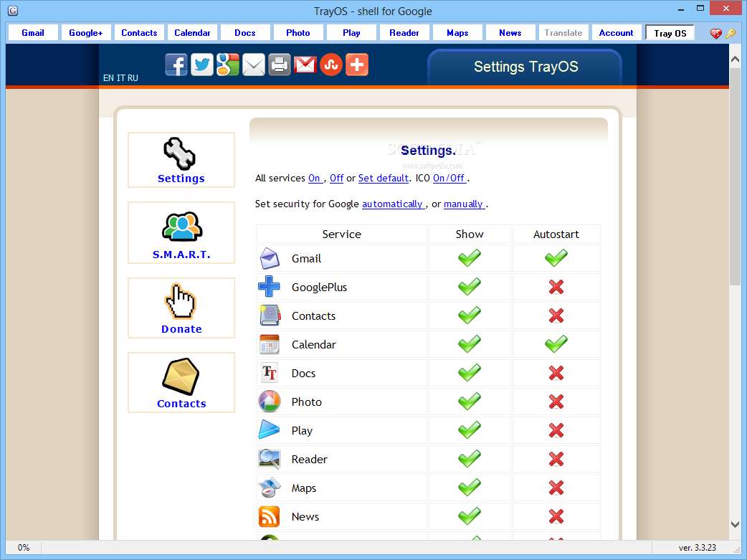
Task: Click the Contacts envelope sidebar icon
Action: point(181,376)
